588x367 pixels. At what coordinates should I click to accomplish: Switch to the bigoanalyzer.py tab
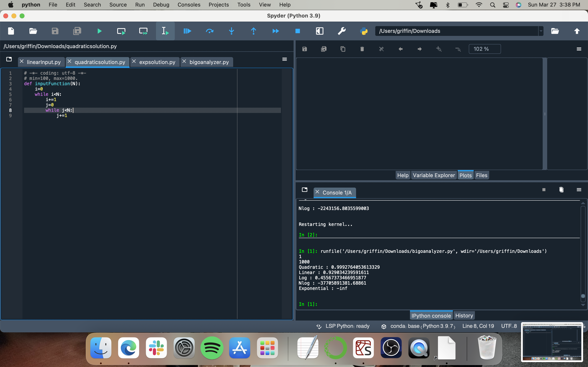pos(209,62)
